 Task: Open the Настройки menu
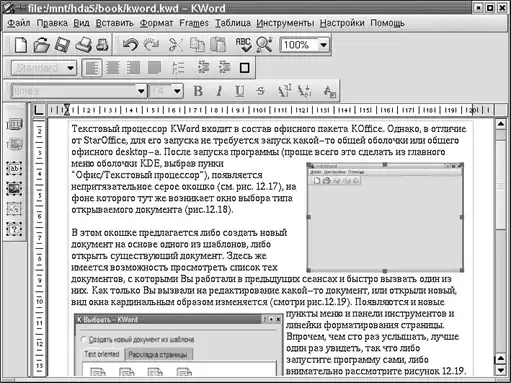[342, 23]
